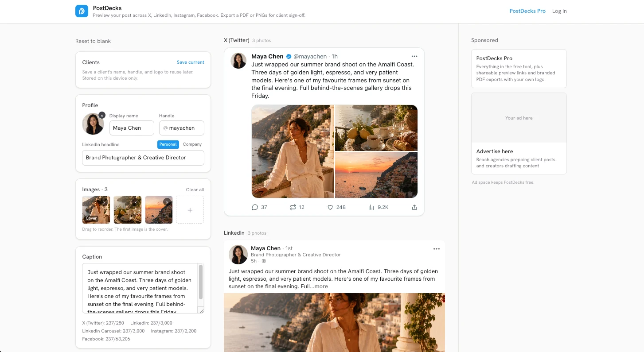The image size is (644, 352).
Task: Edit the Display name field
Action: coord(132,128)
